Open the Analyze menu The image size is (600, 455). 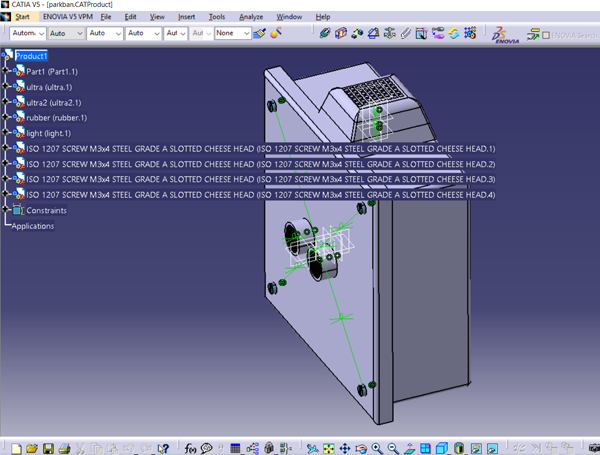point(252,17)
